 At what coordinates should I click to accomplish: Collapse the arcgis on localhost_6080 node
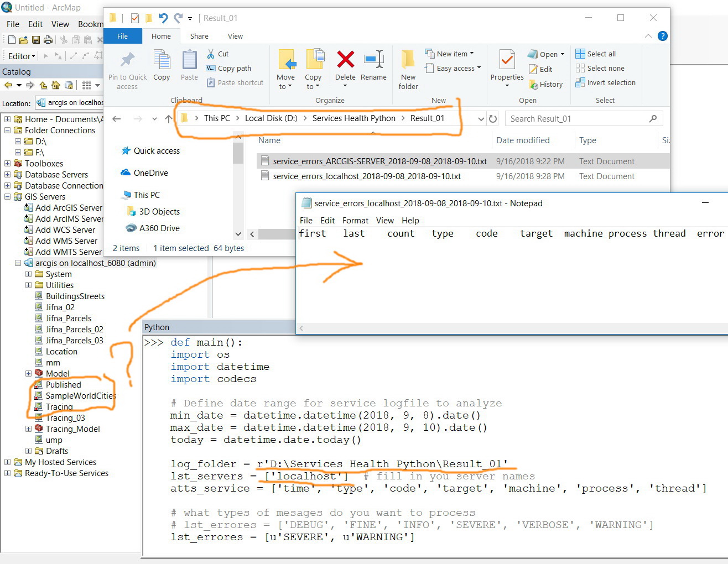pyautogui.click(x=18, y=263)
